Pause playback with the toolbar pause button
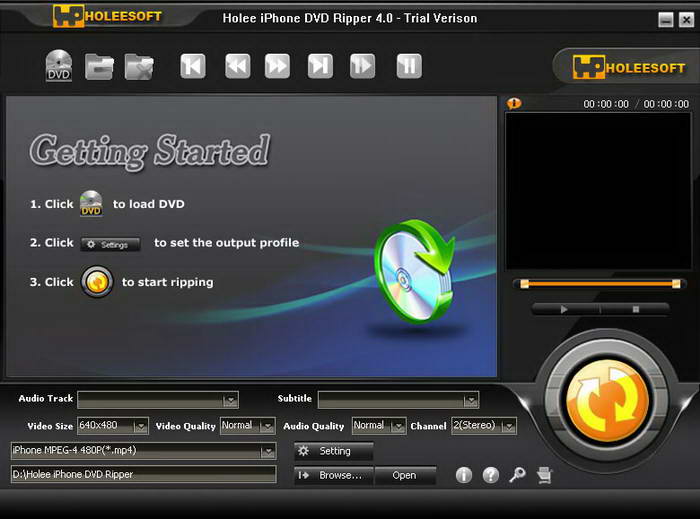The width and height of the screenshot is (700, 519). [409, 66]
